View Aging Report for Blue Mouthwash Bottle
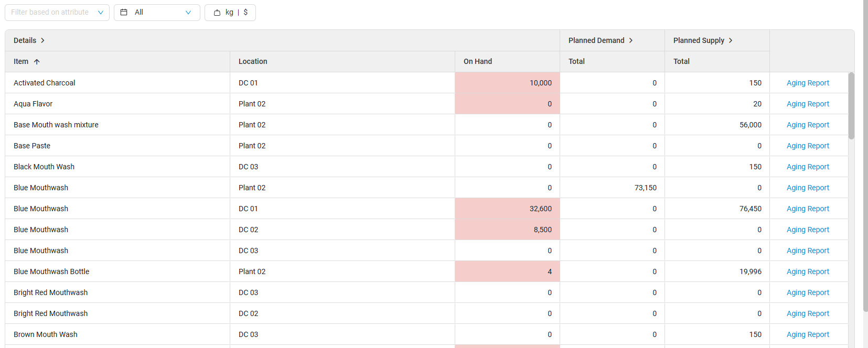The height and width of the screenshot is (348, 868). pyautogui.click(x=808, y=271)
